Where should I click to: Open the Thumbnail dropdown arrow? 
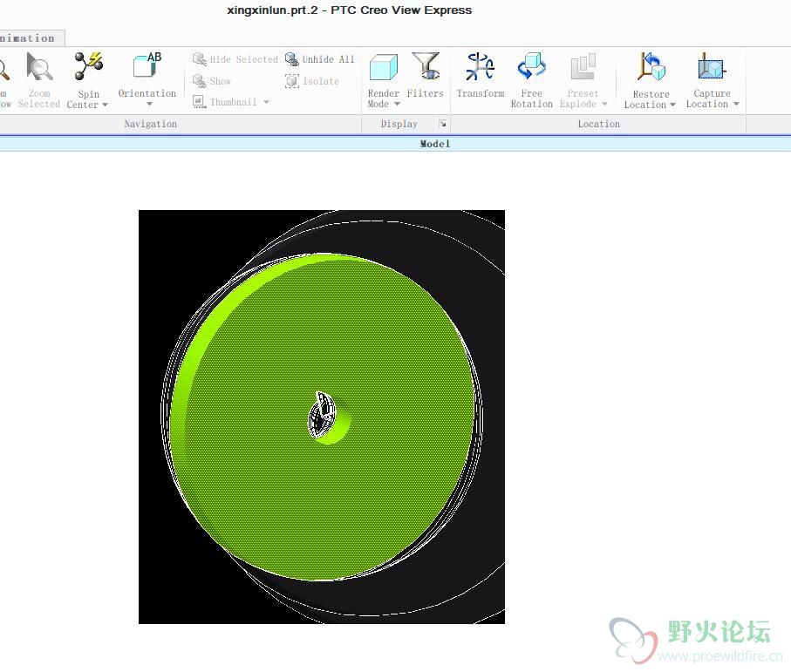[x=266, y=102]
